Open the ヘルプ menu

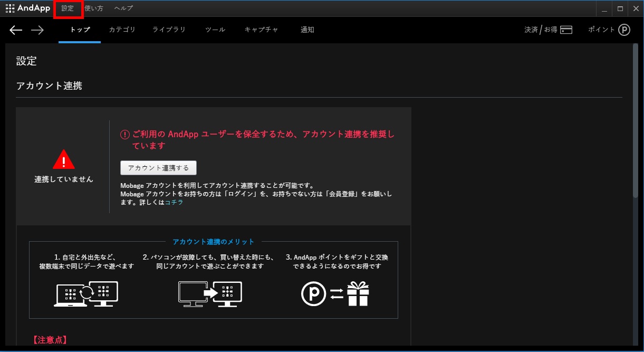coord(123,8)
